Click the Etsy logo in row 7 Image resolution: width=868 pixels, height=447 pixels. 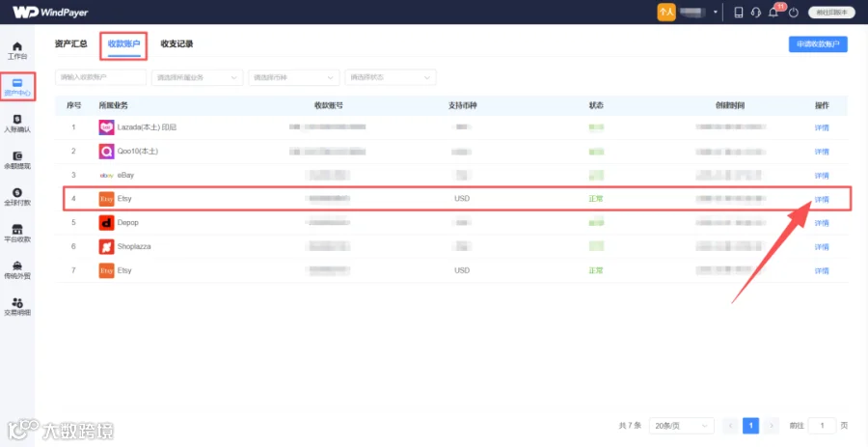106,270
